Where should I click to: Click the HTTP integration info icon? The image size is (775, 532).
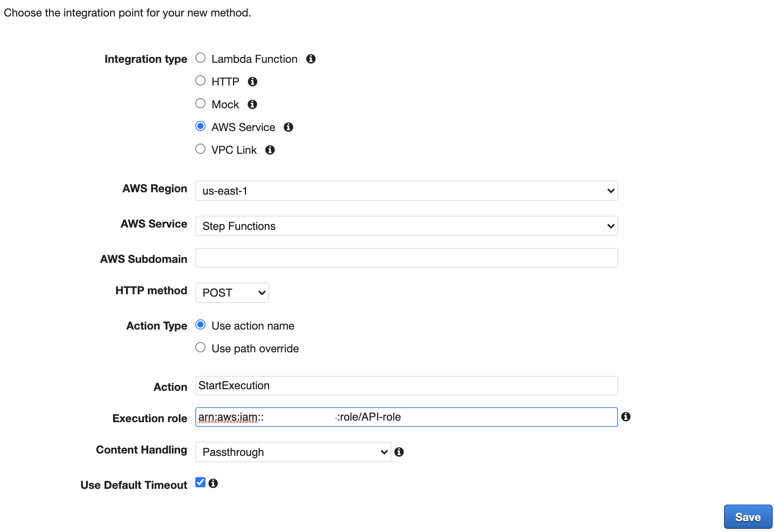253,82
